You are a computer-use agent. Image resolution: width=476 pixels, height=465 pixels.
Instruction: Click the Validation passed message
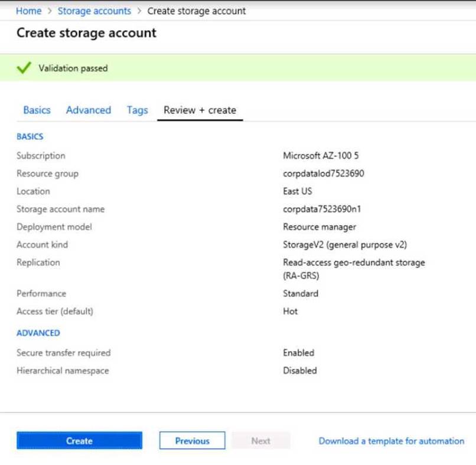[73, 68]
